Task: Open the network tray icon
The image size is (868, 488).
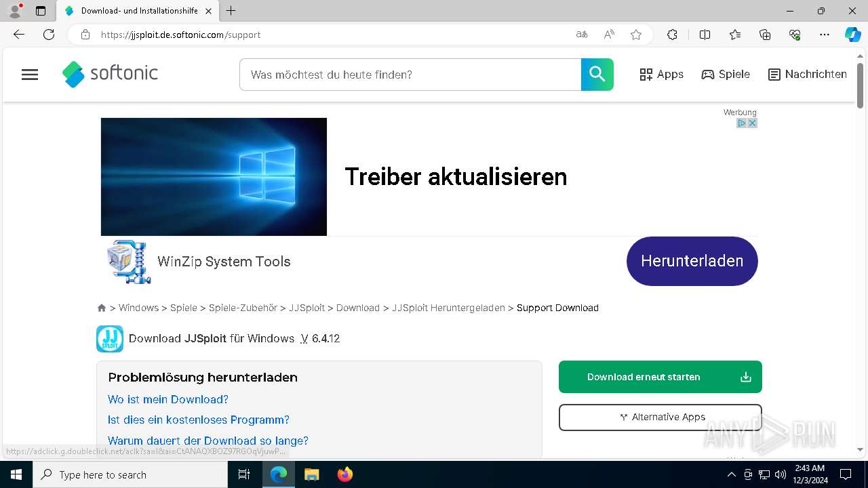Action: (x=764, y=474)
